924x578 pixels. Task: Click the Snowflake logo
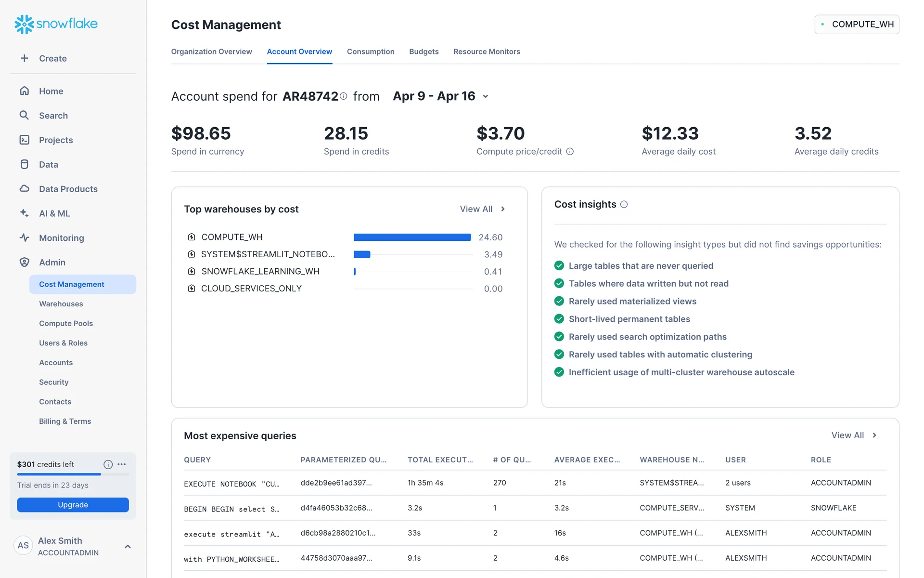56,24
